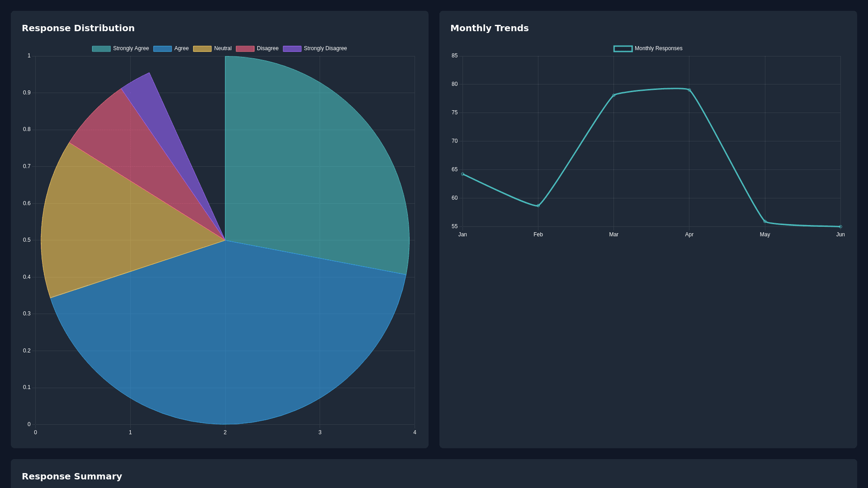868x488 pixels.
Task: Click the Response Summary heading
Action: tap(72, 476)
